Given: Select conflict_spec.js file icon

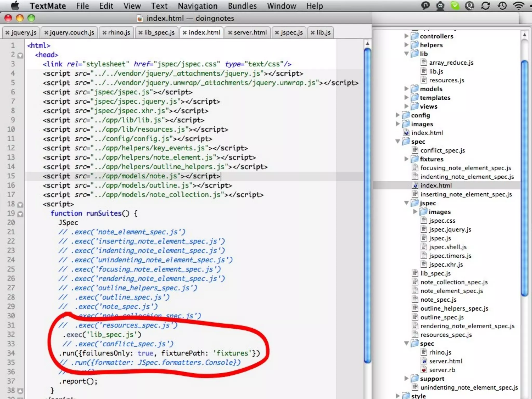Looking at the screenshot, I should pyautogui.click(x=415, y=150).
